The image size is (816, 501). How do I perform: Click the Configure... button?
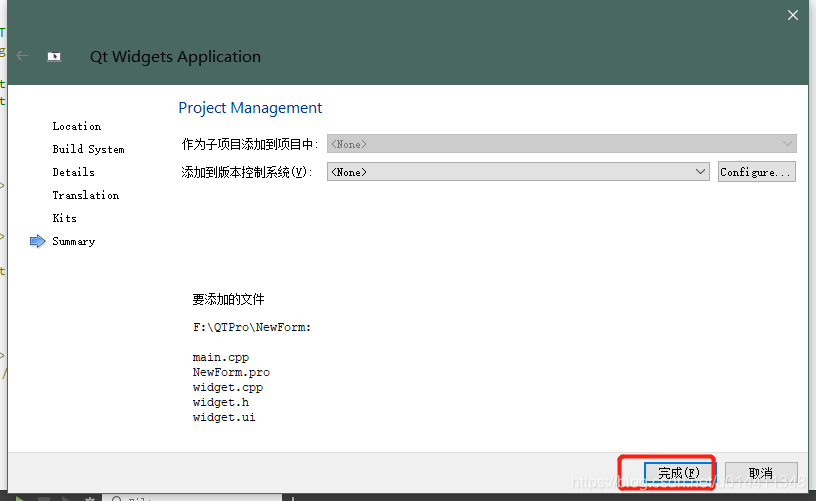[757, 172]
